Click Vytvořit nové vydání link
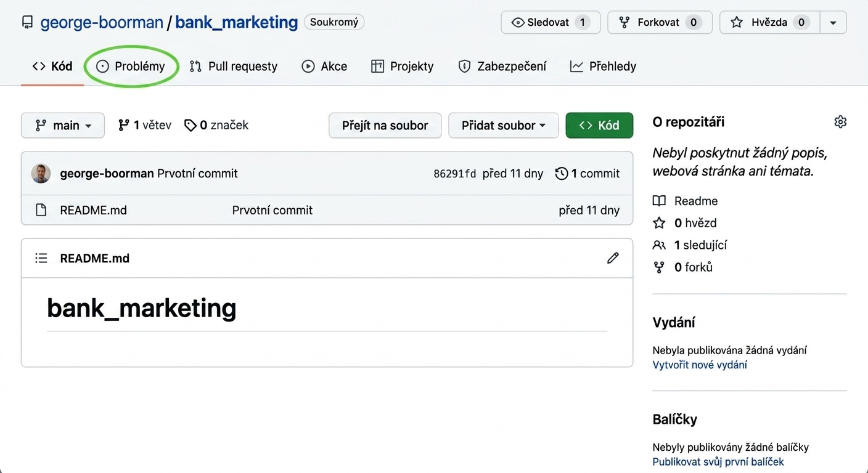868x473 pixels. tap(700, 365)
